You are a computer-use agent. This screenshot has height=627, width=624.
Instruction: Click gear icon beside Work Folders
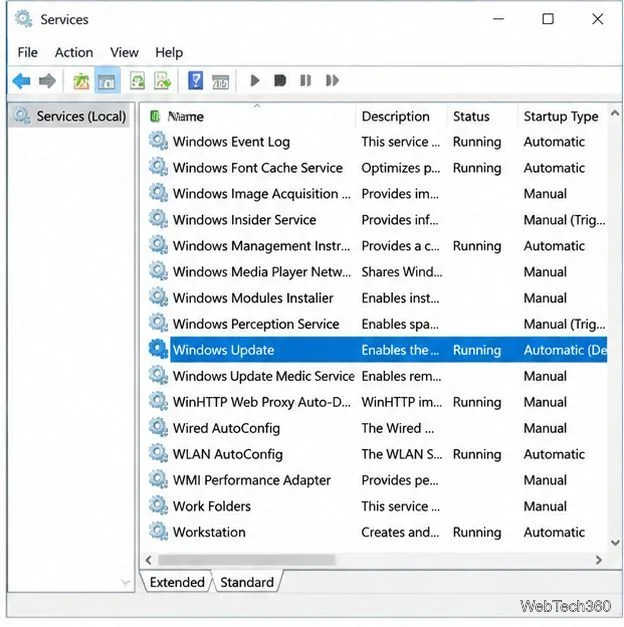coord(158,505)
